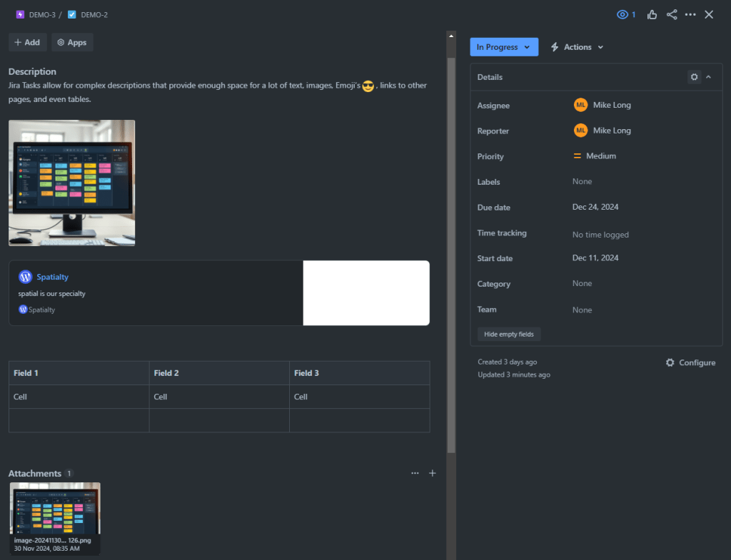Click the DEMO-3 epic breadcrumb icon
Viewport: 731px width, 560px height.
pyautogui.click(x=20, y=14)
